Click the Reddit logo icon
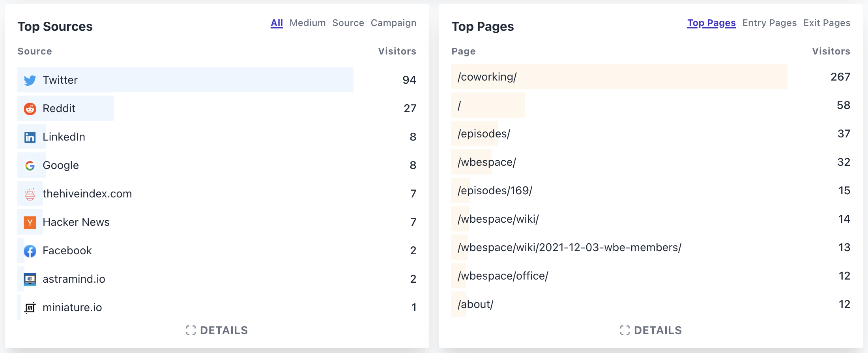Viewport: 868px width, 353px height. click(30, 109)
